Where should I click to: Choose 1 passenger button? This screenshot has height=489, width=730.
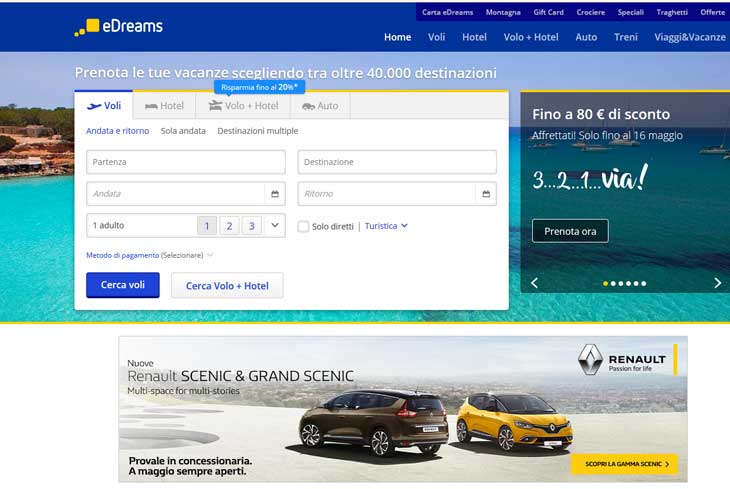pos(207,226)
